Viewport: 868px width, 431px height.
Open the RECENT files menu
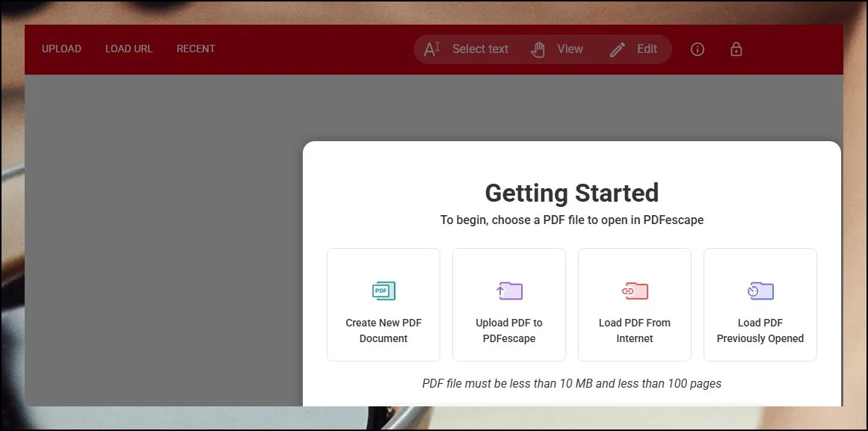coord(196,49)
